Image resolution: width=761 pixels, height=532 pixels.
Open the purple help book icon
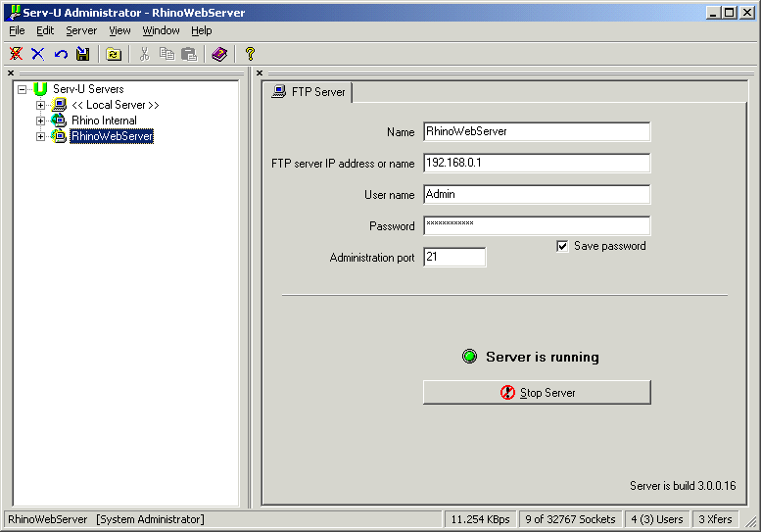pos(219,54)
